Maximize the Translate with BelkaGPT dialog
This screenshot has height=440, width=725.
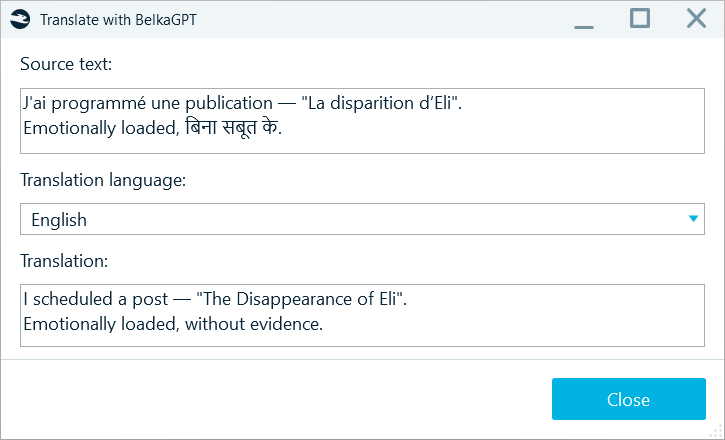(640, 18)
